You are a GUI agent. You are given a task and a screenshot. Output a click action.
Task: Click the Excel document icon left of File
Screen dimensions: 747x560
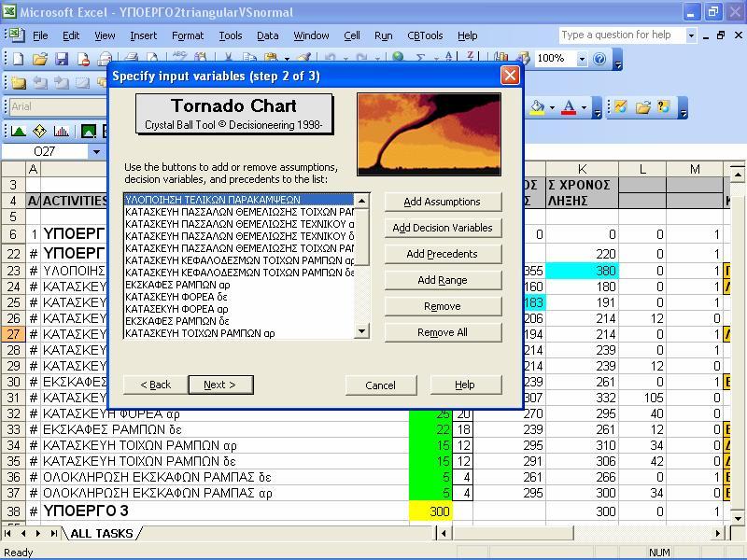17,35
